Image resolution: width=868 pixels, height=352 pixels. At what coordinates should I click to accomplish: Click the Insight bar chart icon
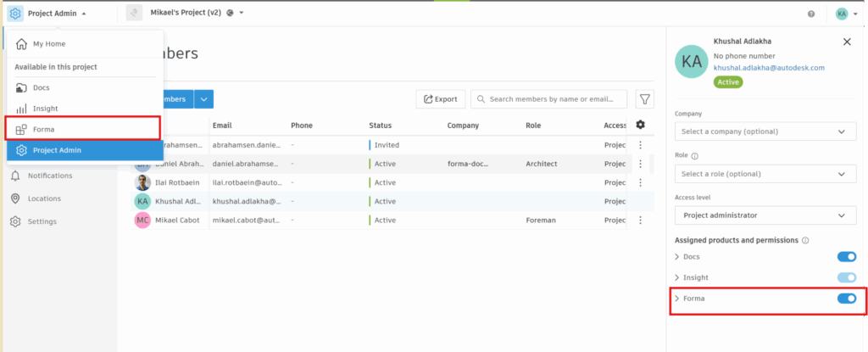tap(21, 109)
